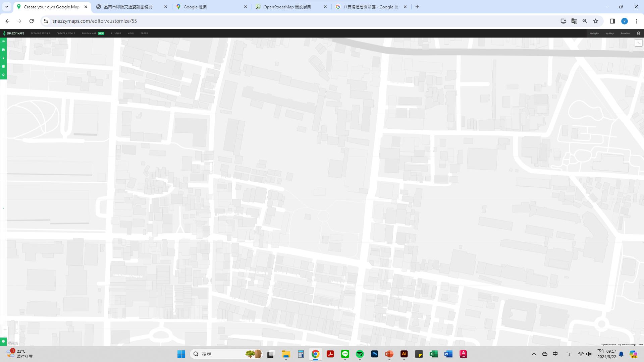
Task: Click the Favorites link in header
Action: pyautogui.click(x=625, y=34)
